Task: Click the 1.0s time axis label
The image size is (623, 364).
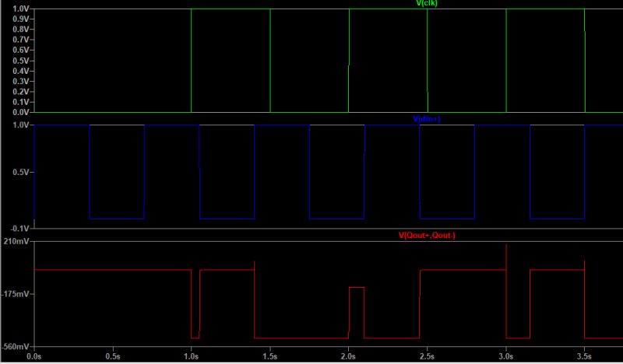Action: coord(192,357)
